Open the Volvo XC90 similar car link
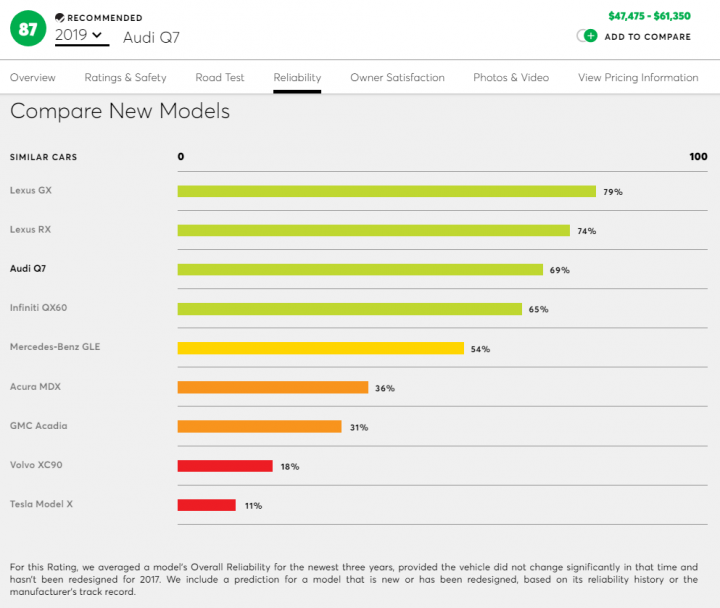Screen dimensions: 720x608 (36, 465)
